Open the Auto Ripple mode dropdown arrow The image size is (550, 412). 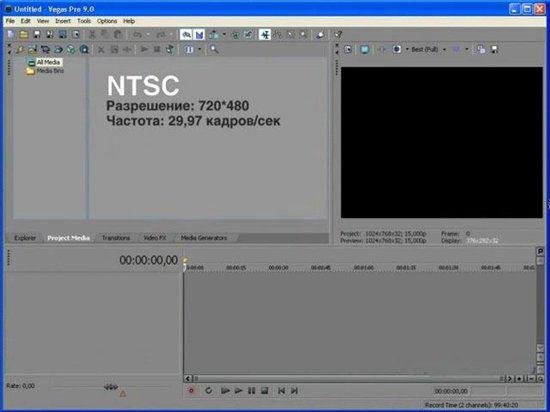(224, 34)
